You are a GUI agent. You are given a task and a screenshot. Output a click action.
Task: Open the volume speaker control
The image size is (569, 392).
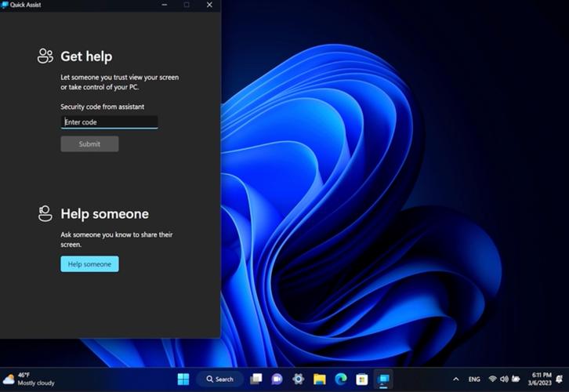(x=504, y=379)
